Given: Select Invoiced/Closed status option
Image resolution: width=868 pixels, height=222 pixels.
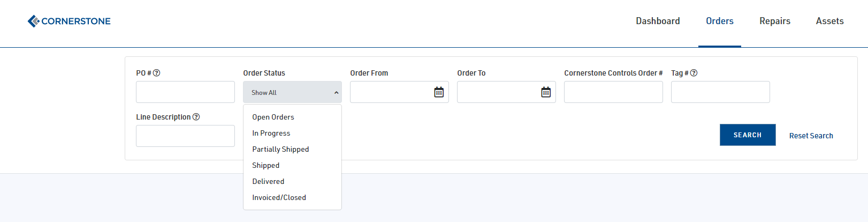Looking at the screenshot, I should click(279, 197).
